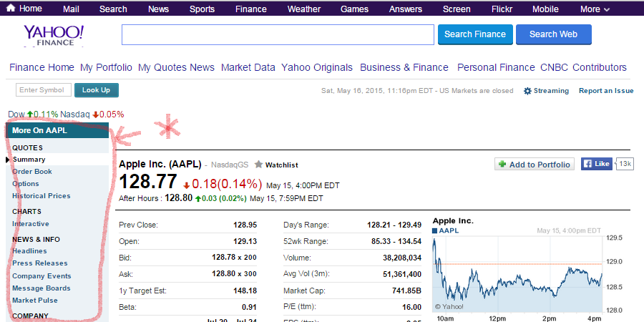Open Flickr in the top navigation
Image resolution: width=644 pixels, height=322 pixels.
[502, 9]
